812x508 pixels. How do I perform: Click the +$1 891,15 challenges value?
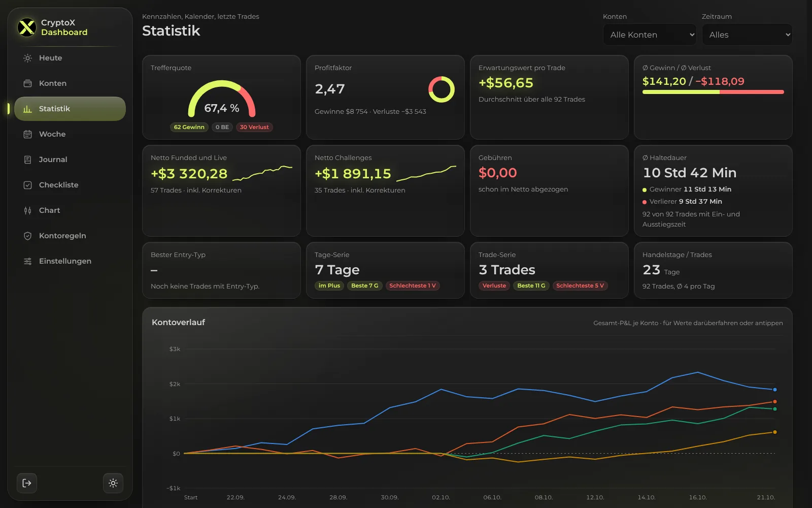[353, 174]
